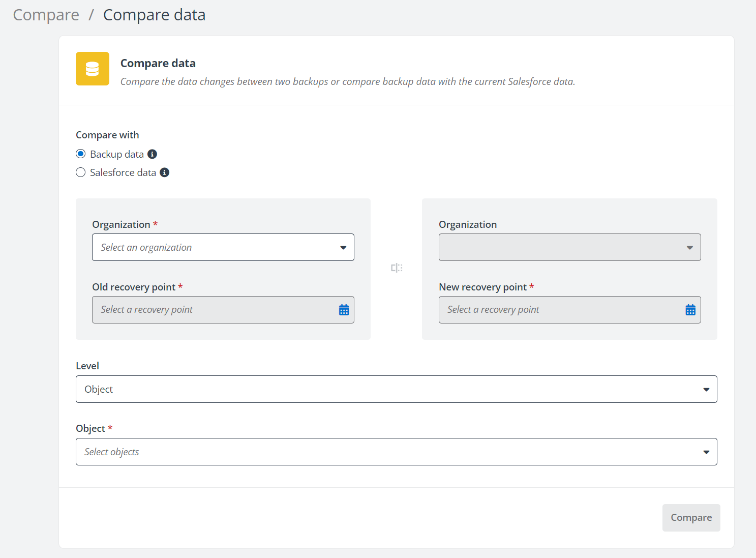Viewport: 756px width, 558px height.
Task: Open the calendar for the New recovery point
Action: tap(690, 309)
